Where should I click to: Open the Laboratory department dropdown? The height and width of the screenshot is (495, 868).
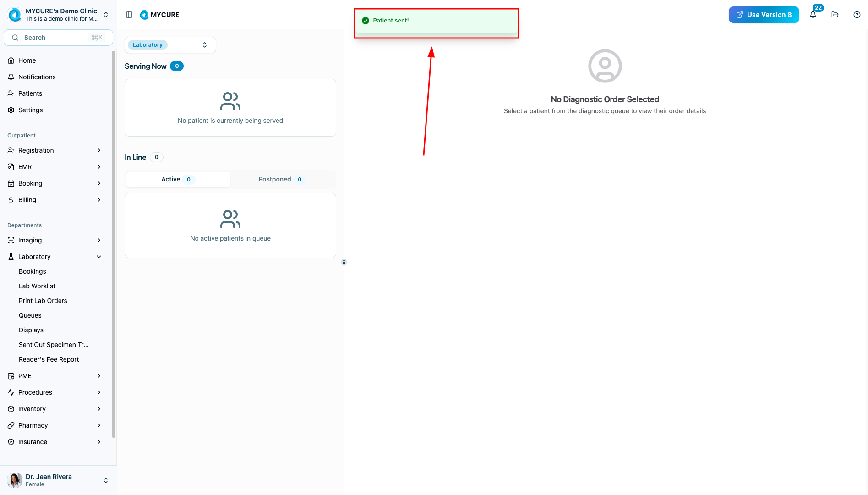coord(170,45)
